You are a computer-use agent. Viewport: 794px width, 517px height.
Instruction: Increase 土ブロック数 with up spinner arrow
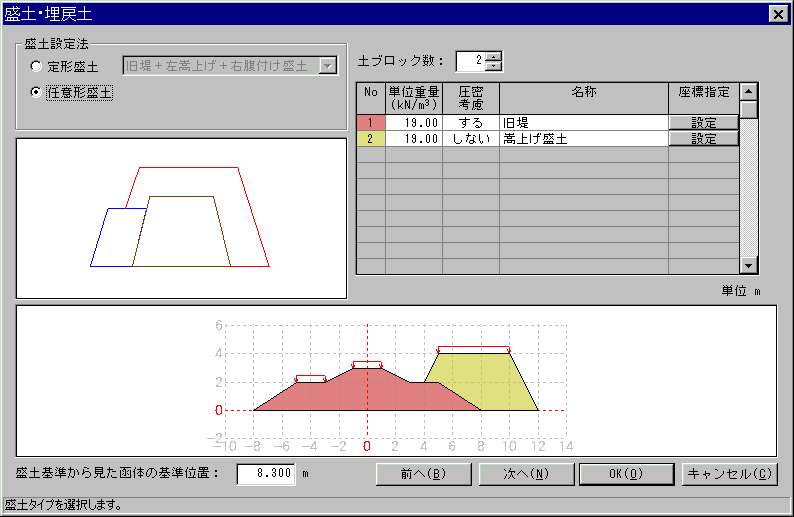tap(493, 56)
